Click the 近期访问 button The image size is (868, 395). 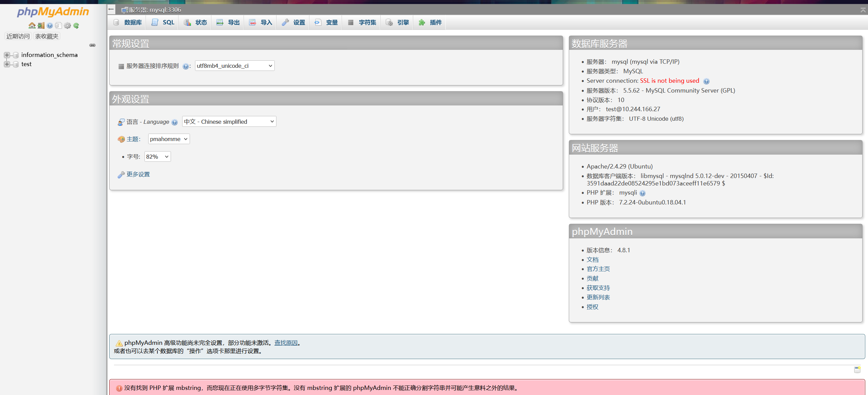[x=18, y=36]
